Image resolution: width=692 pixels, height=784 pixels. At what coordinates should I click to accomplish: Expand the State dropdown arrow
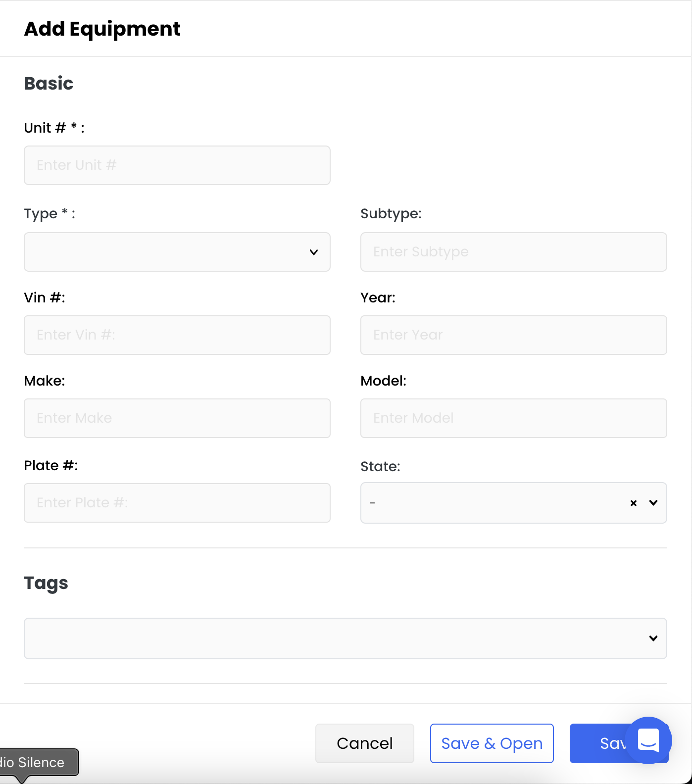point(653,503)
